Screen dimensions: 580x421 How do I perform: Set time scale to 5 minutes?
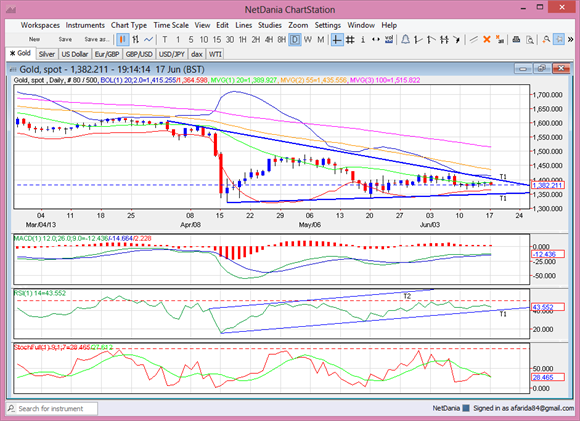pyautogui.click(x=191, y=40)
